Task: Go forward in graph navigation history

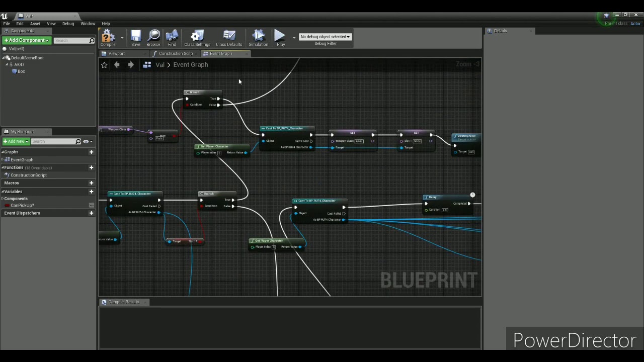Action: pos(130,65)
